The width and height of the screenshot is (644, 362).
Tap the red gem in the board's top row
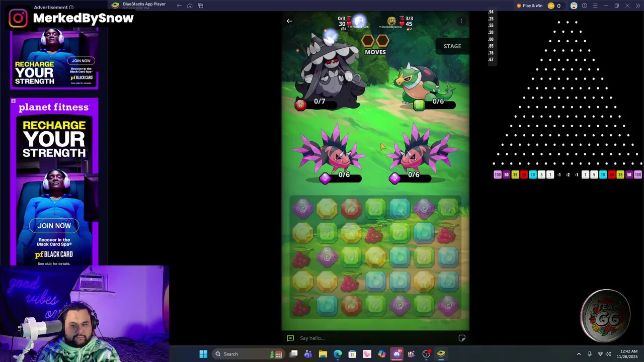pos(351,208)
